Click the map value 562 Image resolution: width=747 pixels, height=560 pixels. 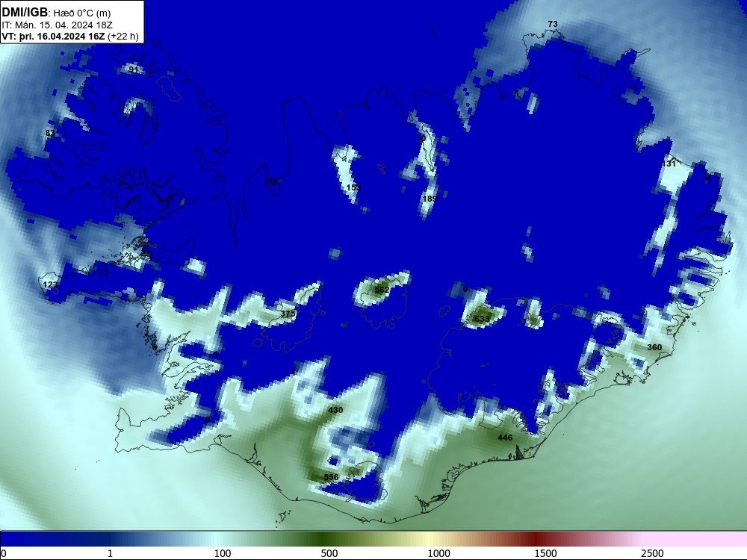(x=382, y=290)
